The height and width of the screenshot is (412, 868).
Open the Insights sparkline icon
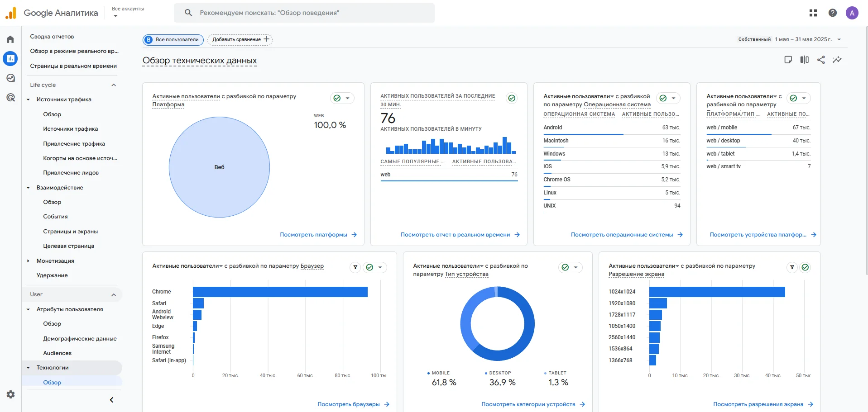tap(837, 60)
